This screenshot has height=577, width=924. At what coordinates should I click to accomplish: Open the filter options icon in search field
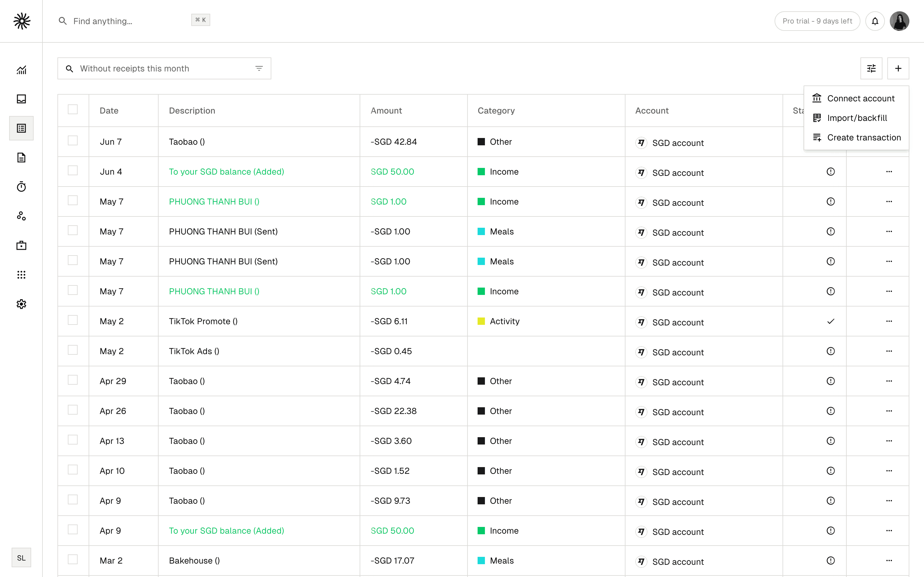(x=259, y=68)
